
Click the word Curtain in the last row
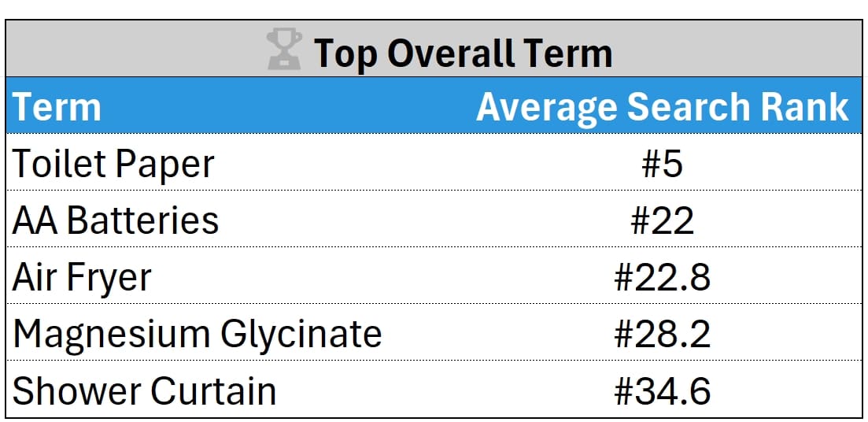click(212, 391)
